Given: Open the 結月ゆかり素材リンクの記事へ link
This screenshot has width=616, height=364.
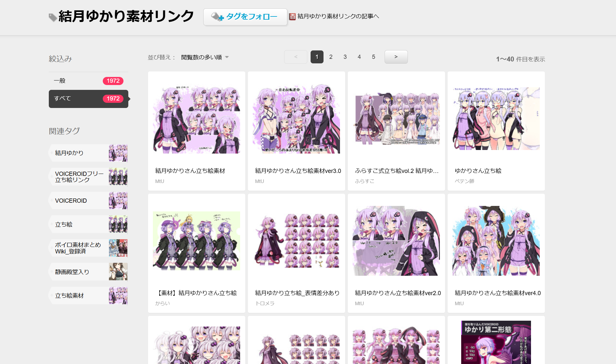Looking at the screenshot, I should 338,16.
